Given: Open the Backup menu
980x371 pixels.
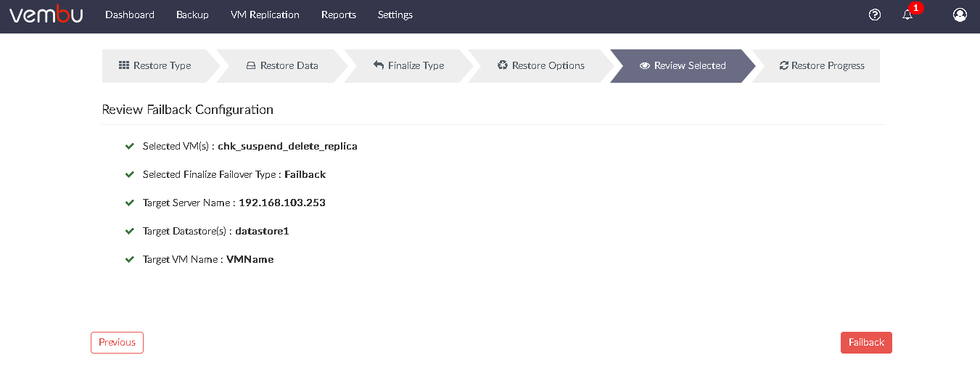Looking at the screenshot, I should [192, 15].
